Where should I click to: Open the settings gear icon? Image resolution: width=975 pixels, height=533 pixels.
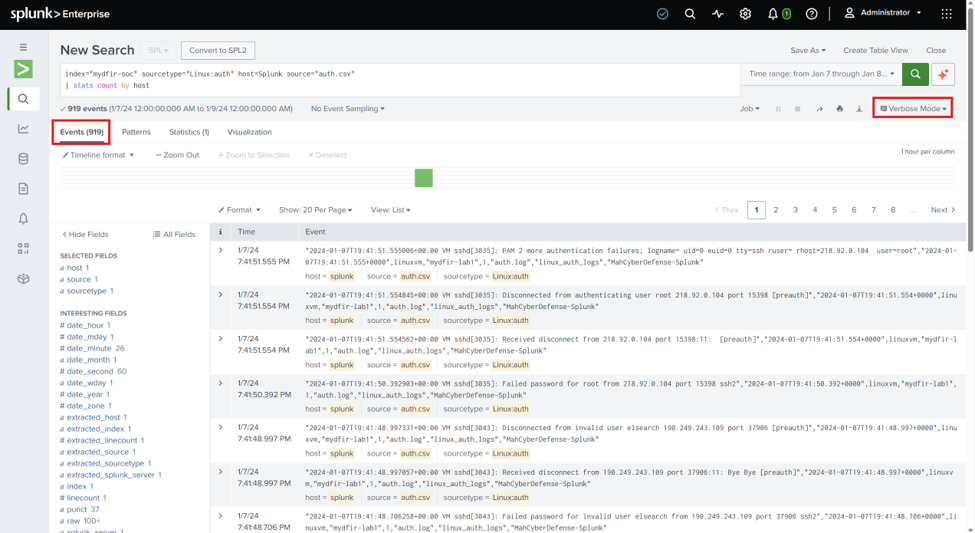point(745,14)
